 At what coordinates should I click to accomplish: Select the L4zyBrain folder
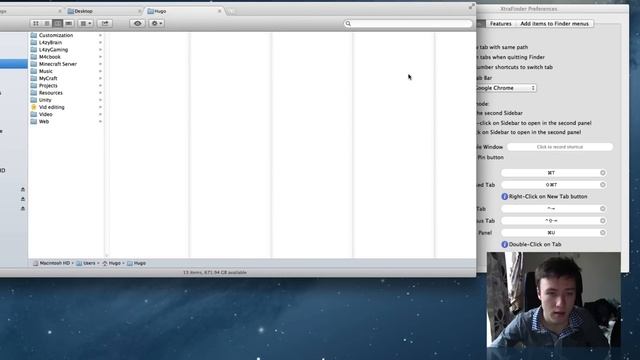50,42
